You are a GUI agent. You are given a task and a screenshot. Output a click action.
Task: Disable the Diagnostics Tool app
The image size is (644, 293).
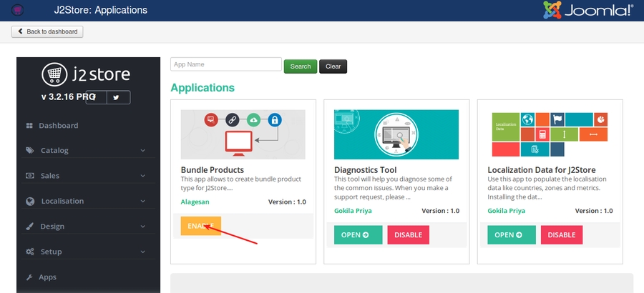tap(408, 235)
